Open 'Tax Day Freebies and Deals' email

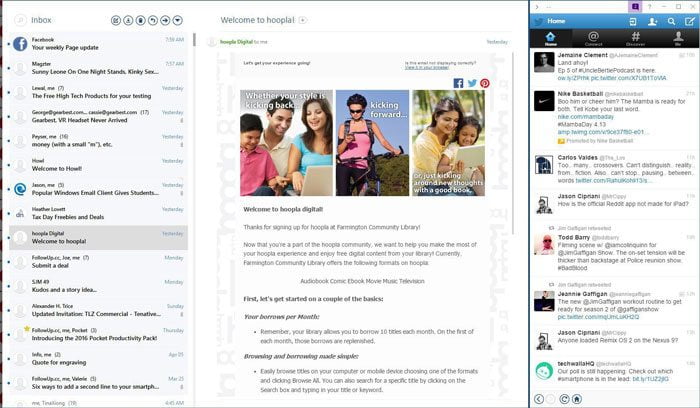pyautogui.click(x=98, y=213)
